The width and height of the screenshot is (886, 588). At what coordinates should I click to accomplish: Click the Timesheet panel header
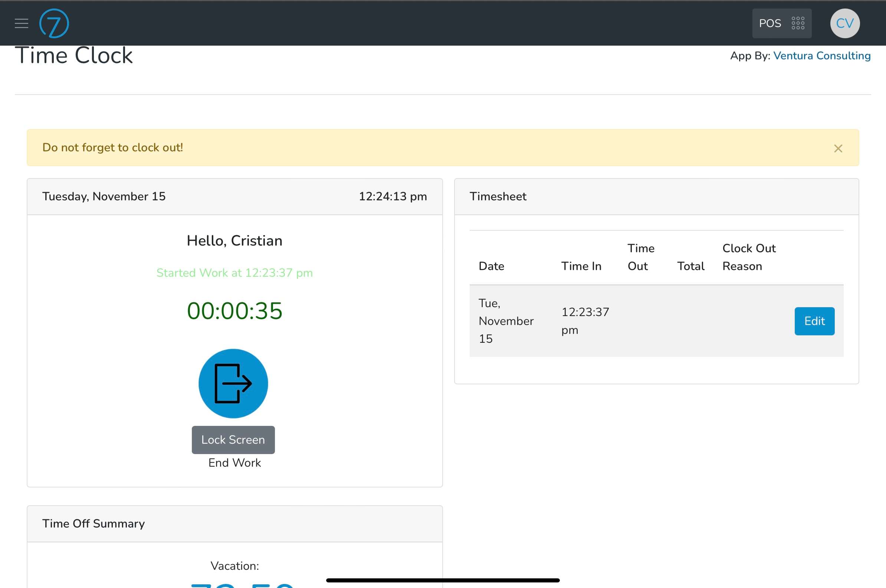pos(656,197)
